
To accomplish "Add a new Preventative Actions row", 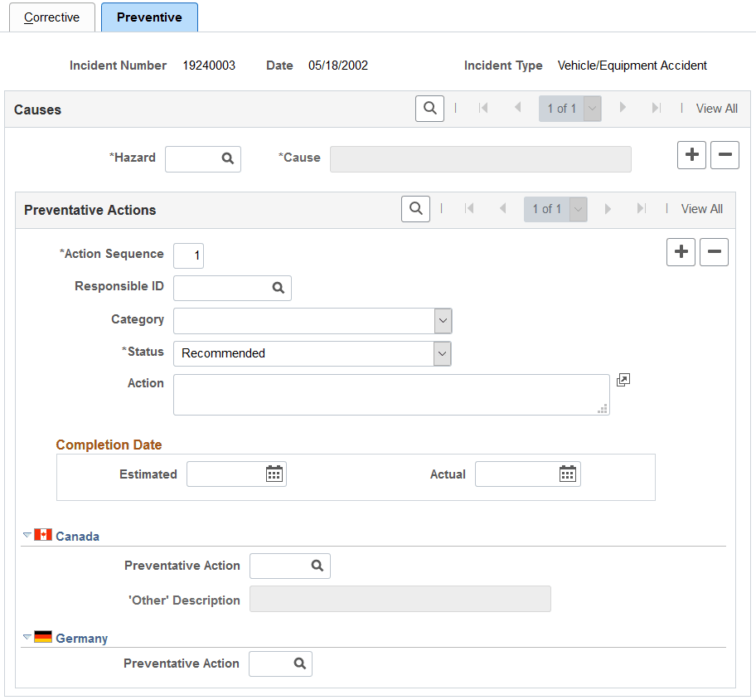I will coord(681,252).
